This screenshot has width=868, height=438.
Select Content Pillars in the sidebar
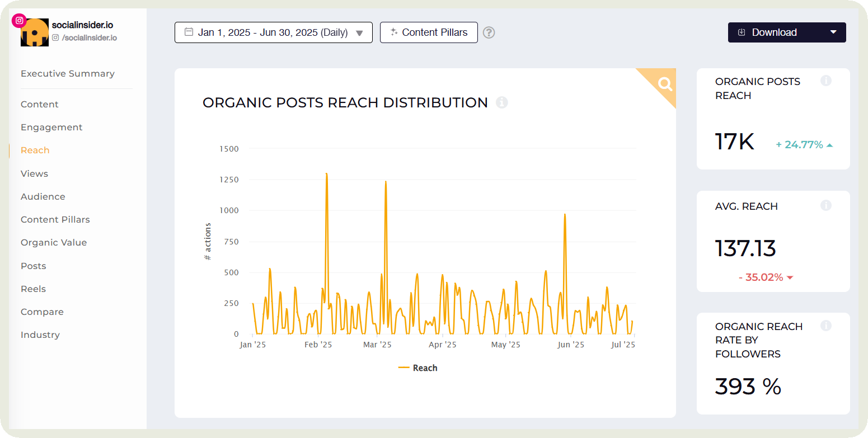55,220
